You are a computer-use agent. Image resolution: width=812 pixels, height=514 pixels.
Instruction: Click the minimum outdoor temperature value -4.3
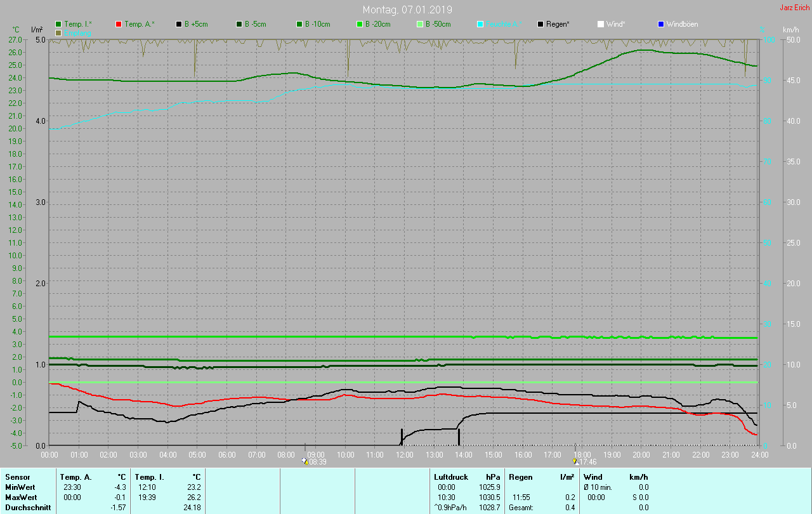click(119, 487)
